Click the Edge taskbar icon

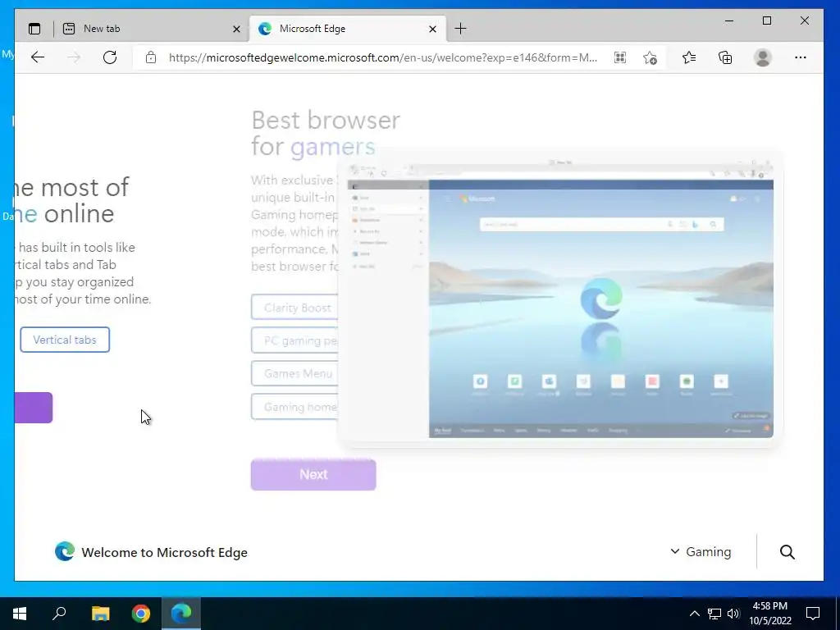pyautogui.click(x=181, y=614)
